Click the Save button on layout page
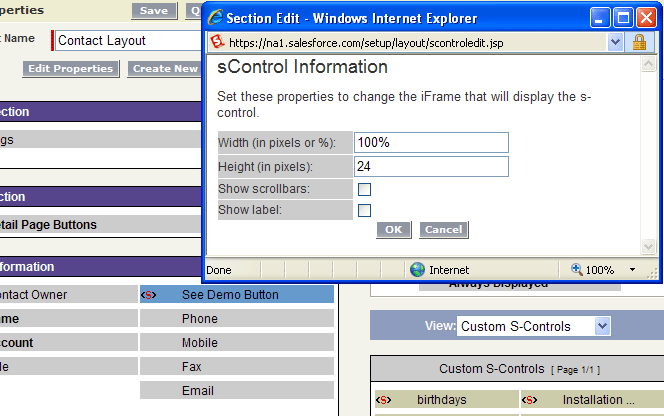This screenshot has width=664, height=416. click(154, 10)
